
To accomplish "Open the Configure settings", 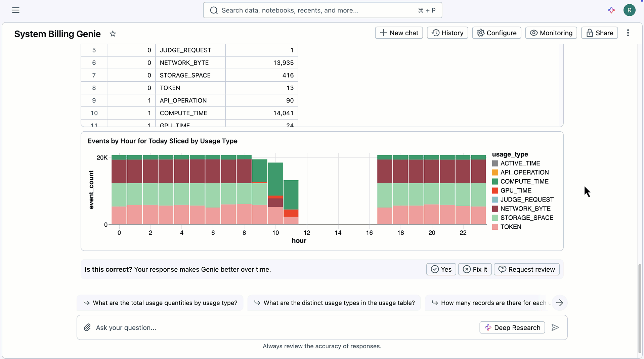I will pyautogui.click(x=496, y=33).
